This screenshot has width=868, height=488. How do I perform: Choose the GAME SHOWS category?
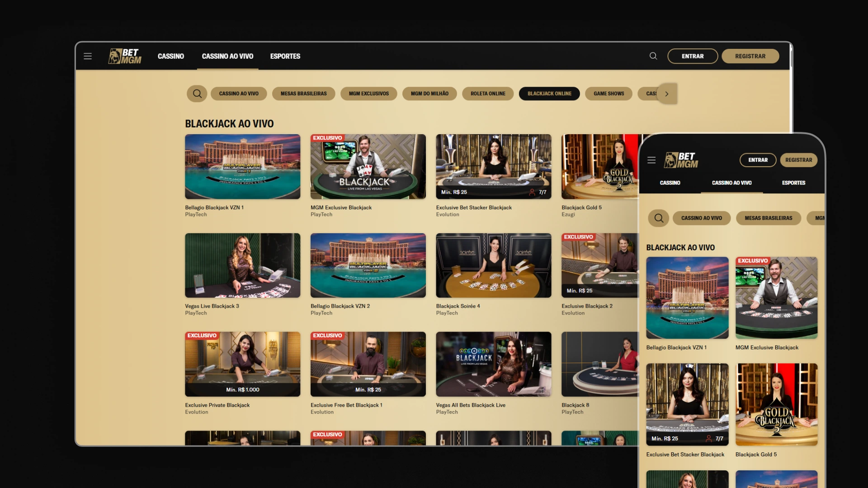click(609, 94)
